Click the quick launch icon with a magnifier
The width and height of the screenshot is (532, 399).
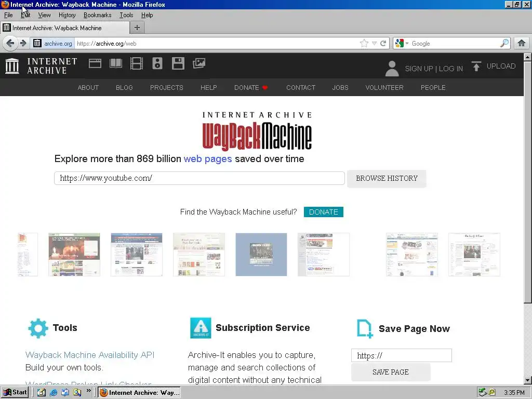tap(77, 393)
